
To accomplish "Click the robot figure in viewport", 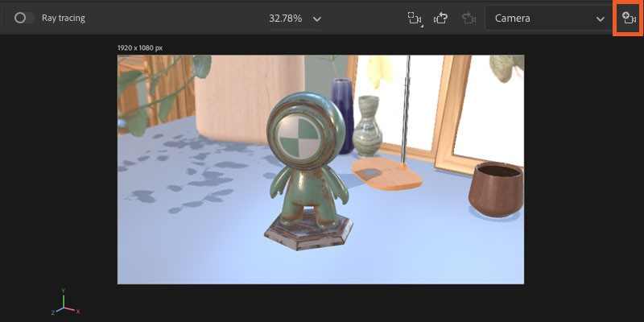I will coord(308,171).
